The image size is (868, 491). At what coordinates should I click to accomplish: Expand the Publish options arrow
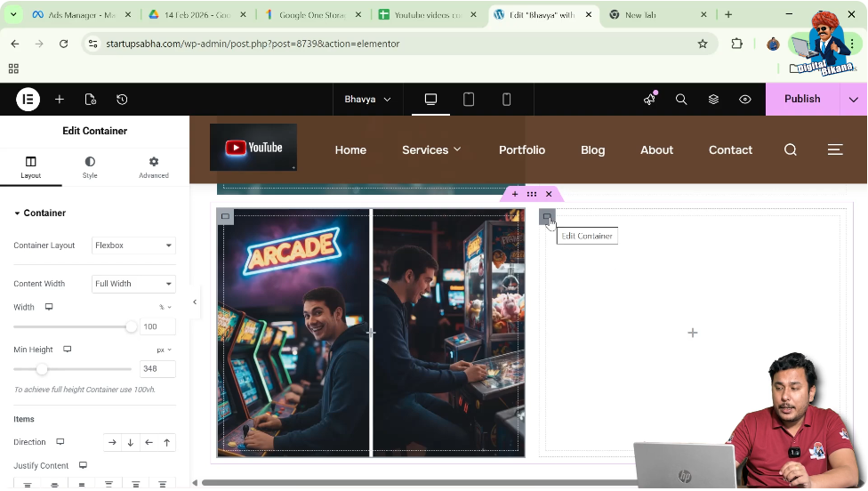[x=854, y=100]
